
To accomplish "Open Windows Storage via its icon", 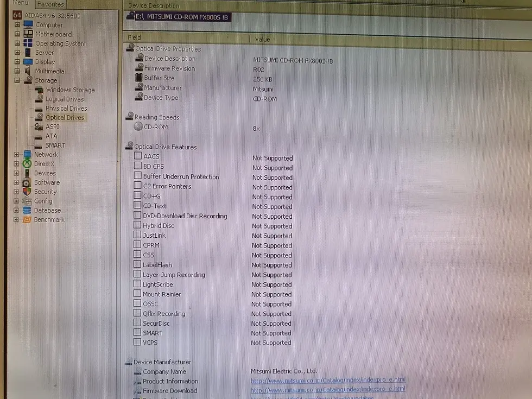I will click(x=38, y=90).
